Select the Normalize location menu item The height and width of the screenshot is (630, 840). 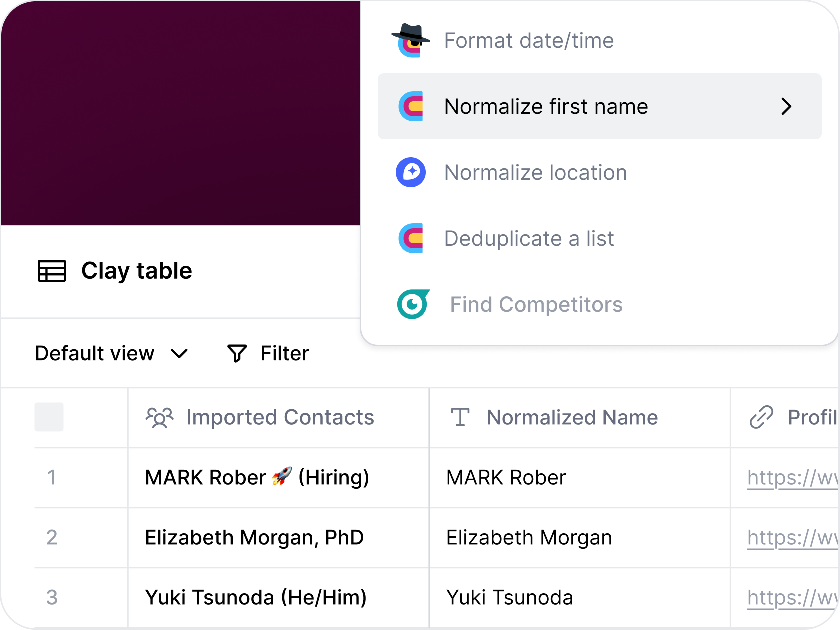click(535, 172)
